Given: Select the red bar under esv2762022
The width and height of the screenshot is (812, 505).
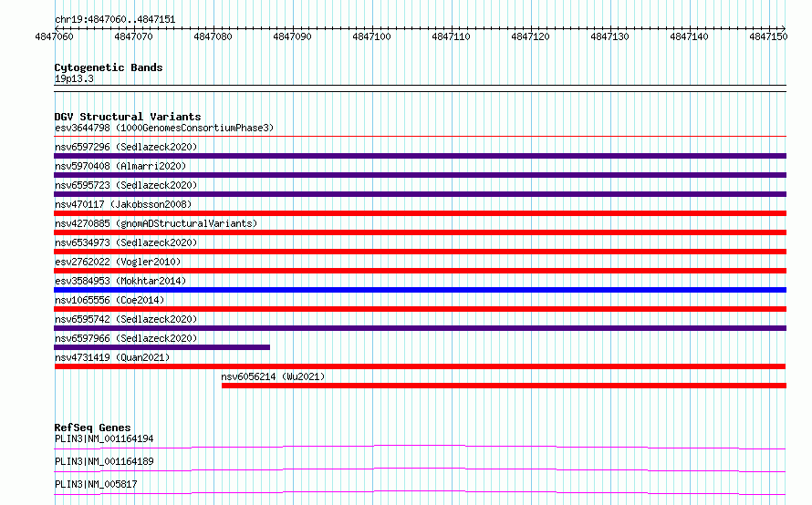Looking at the screenshot, I should 420,271.
